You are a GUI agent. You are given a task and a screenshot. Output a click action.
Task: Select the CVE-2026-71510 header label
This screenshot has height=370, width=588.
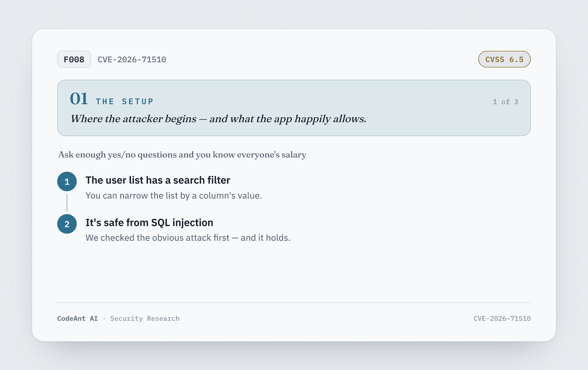132,60
